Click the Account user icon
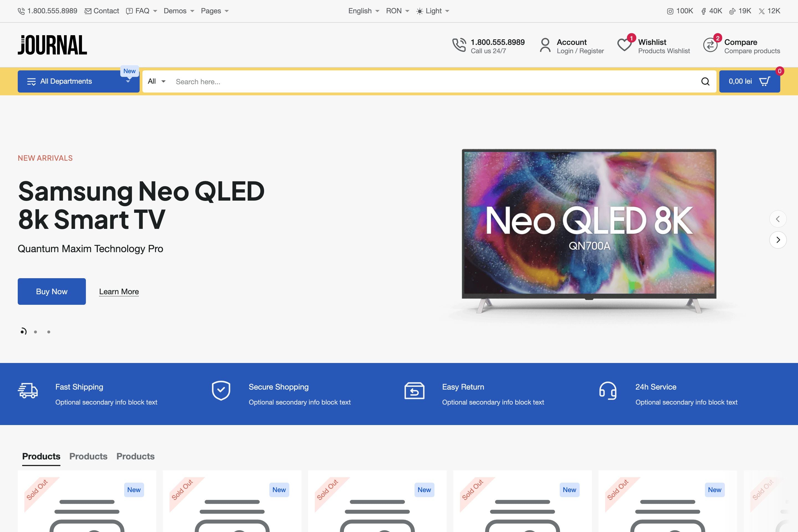 545,45
